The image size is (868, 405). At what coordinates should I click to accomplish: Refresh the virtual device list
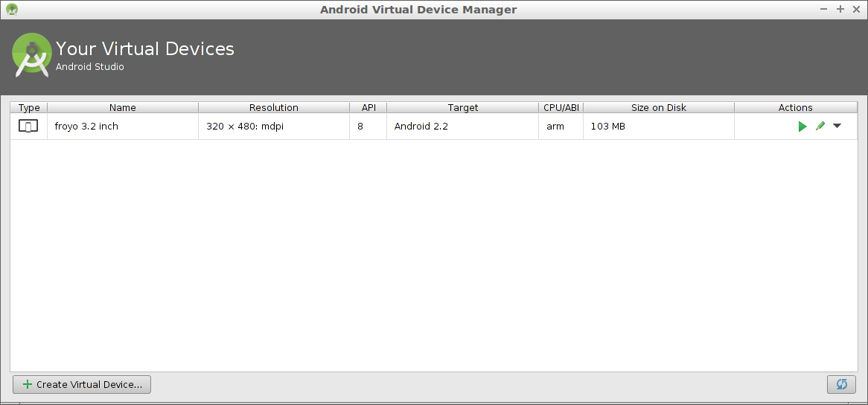(x=841, y=384)
